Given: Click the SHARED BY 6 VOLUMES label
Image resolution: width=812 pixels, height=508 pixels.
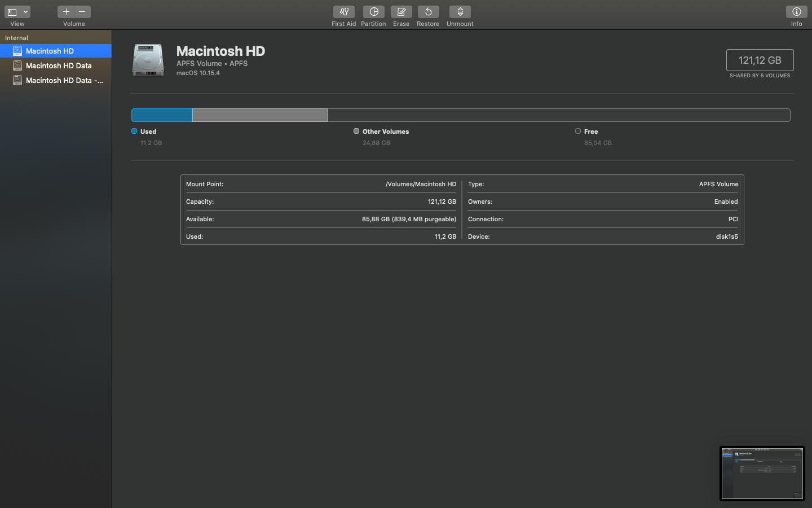Looking at the screenshot, I should (760, 76).
